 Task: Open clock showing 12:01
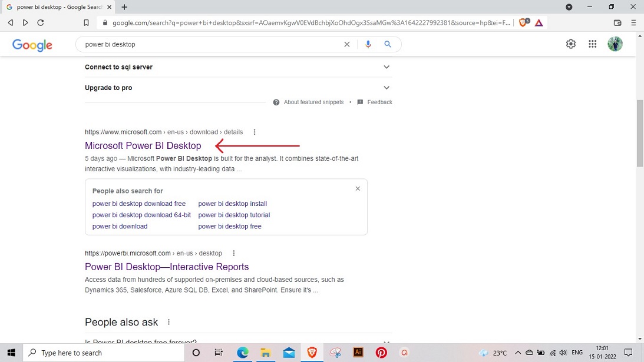pos(603,353)
